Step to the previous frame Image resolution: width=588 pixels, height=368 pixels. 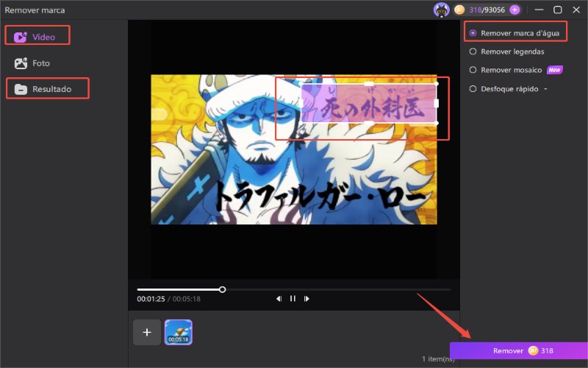tap(279, 299)
